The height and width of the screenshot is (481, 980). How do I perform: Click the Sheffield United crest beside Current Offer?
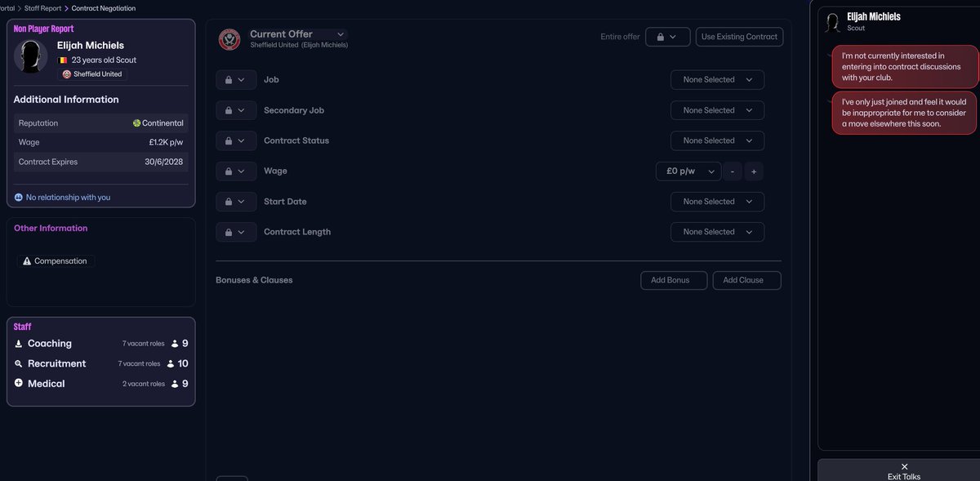pos(229,39)
